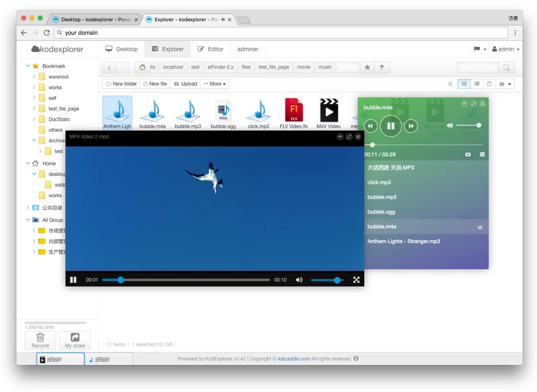The image size is (537, 392).
Task: Seek along the video progress bar
Action: pos(186,280)
